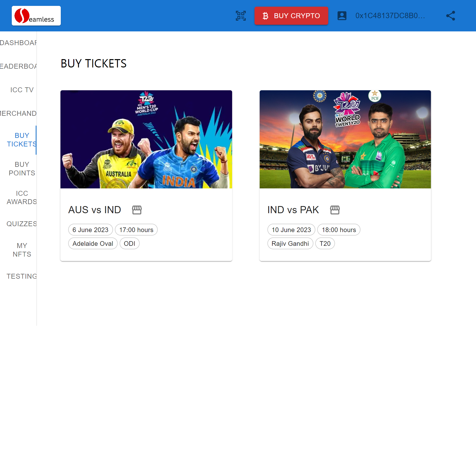Image resolution: width=476 pixels, height=472 pixels.
Task: Click the BUY TICKETS page heading
Action: (x=94, y=64)
